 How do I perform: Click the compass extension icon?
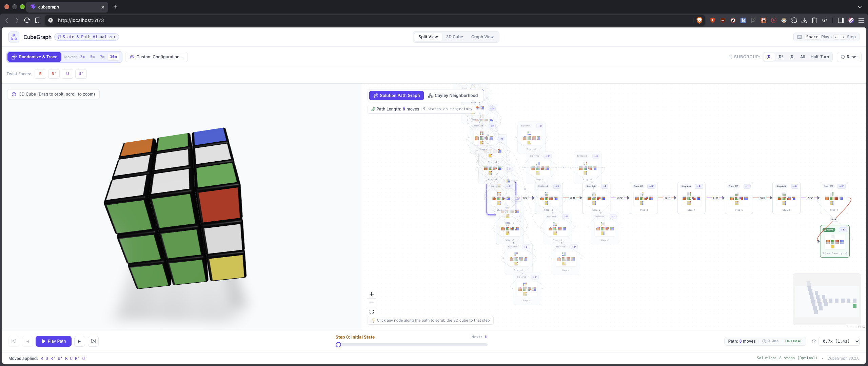733,20
